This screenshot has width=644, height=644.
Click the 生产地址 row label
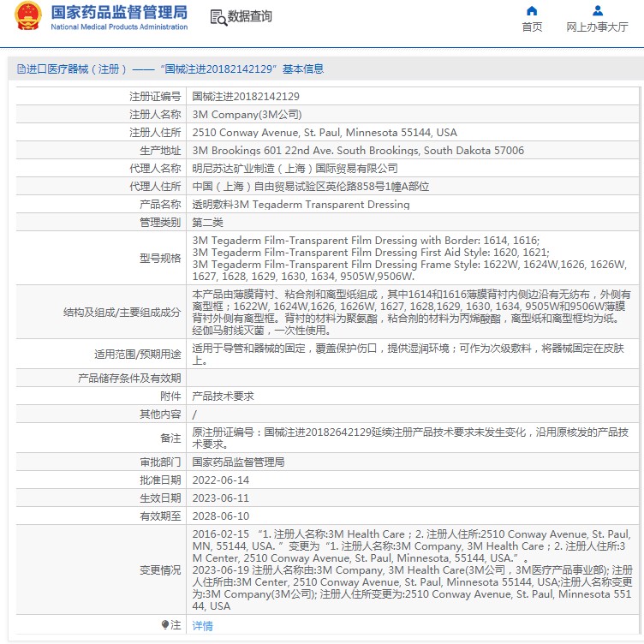[x=160, y=151]
